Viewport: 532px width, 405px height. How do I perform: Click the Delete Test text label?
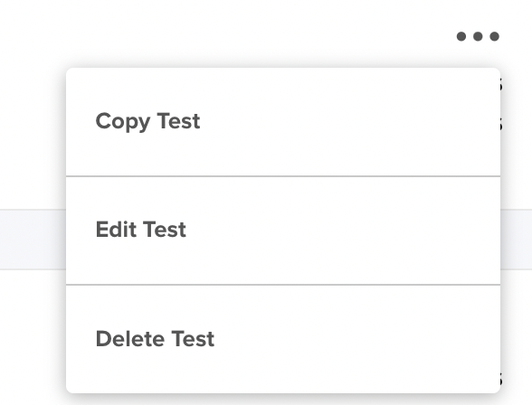[155, 339]
